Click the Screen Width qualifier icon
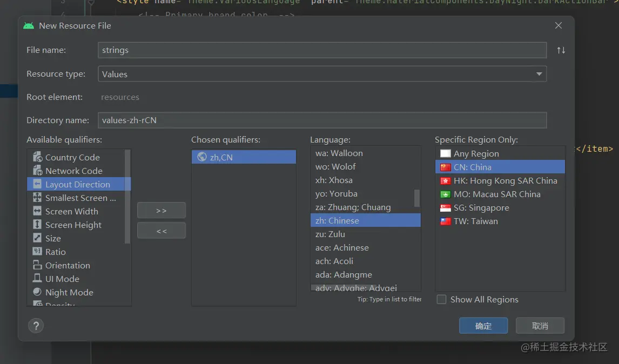Screen dimensions: 619x364 click(x=37, y=211)
